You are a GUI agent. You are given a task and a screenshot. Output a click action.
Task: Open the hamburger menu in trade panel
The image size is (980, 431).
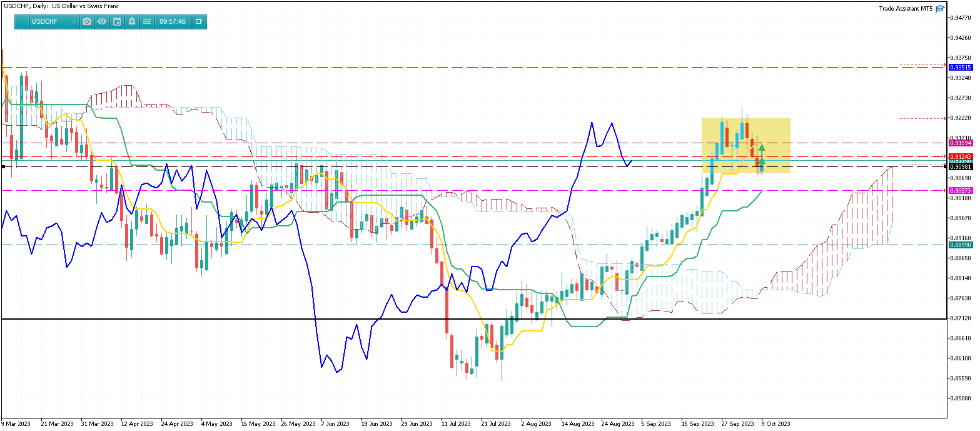(147, 21)
